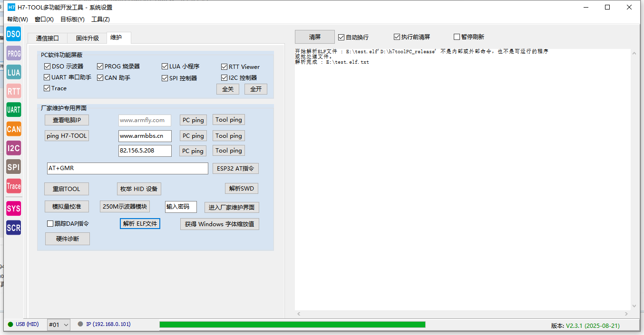This screenshot has height=335, width=644.
Task: Open the I2C sidebar icon
Action: (x=14, y=148)
